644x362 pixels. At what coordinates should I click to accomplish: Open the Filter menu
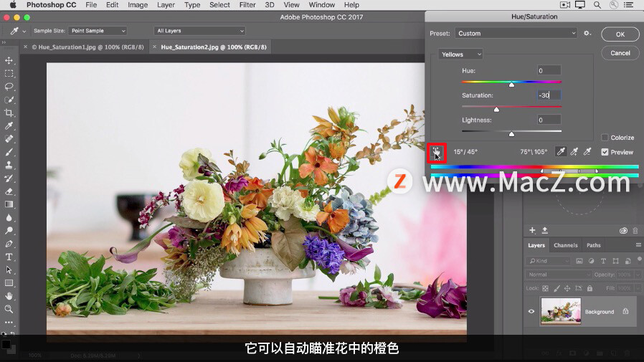tap(247, 5)
